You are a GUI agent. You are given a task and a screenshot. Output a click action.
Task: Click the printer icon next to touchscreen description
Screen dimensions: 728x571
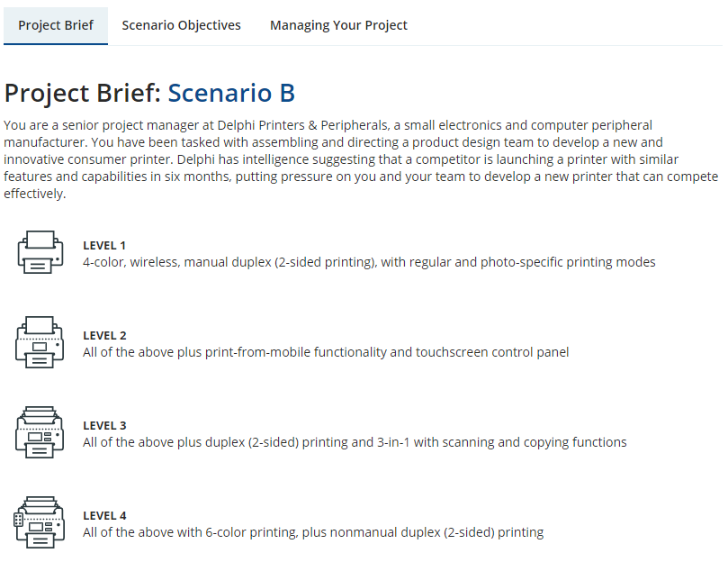(x=40, y=343)
